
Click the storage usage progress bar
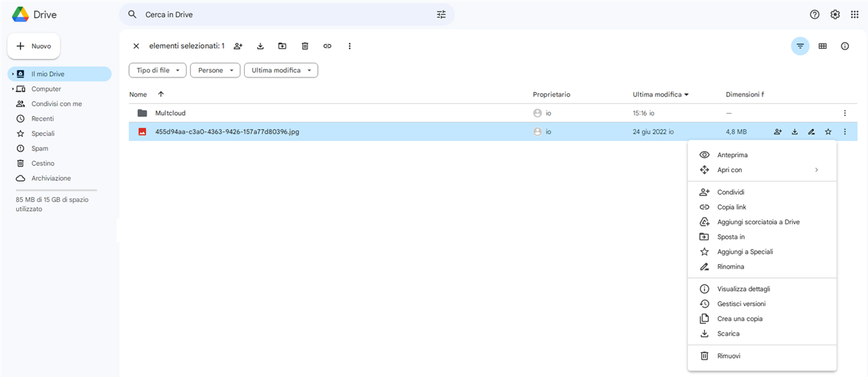click(57, 190)
